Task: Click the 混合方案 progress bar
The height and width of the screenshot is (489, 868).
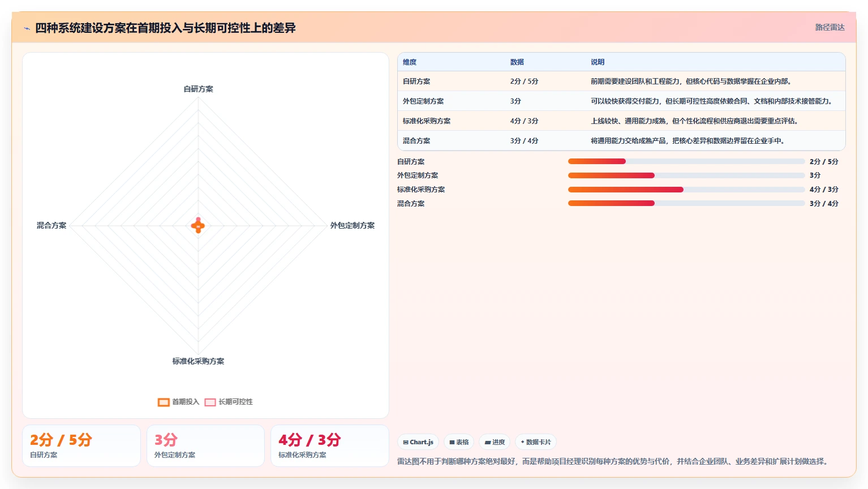Action: 686,203
